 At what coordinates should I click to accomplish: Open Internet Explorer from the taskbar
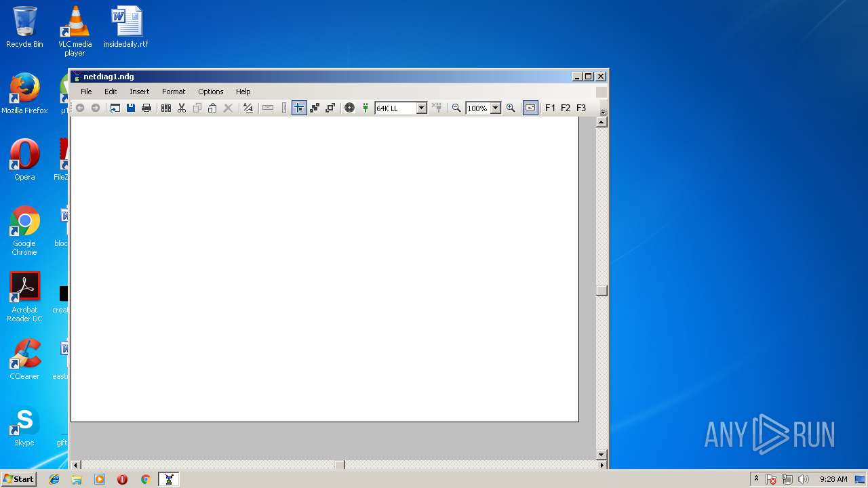click(x=54, y=479)
